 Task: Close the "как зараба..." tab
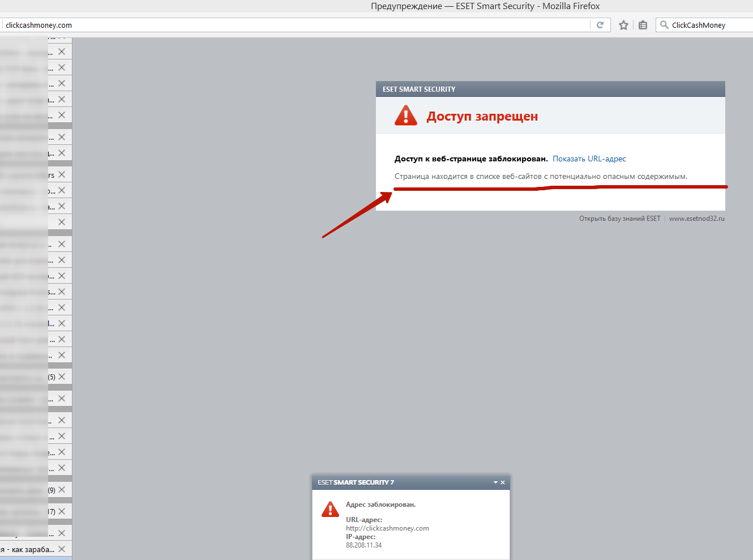pos(62,549)
